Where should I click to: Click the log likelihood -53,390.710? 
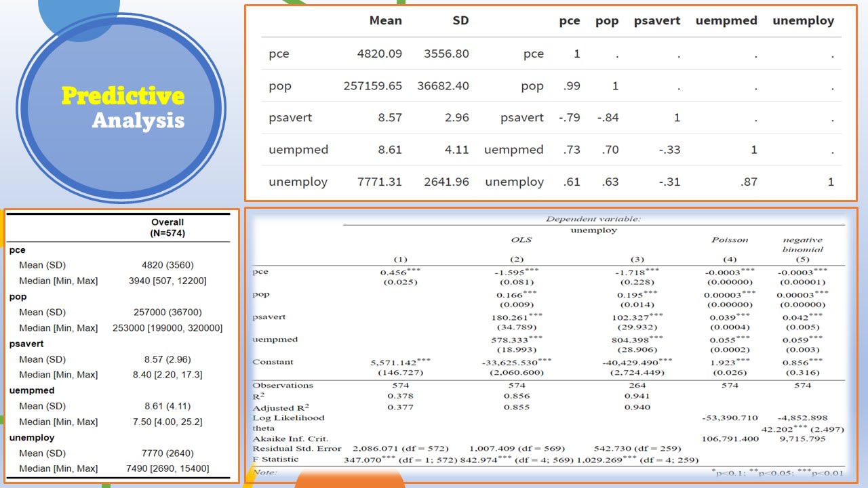coord(730,418)
